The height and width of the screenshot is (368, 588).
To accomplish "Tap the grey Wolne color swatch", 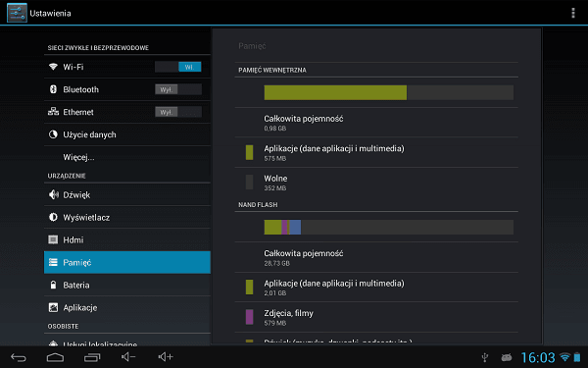I will point(249,183).
